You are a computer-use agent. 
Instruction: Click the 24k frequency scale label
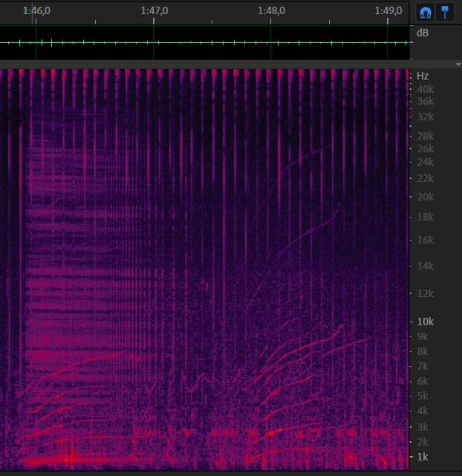(426, 162)
